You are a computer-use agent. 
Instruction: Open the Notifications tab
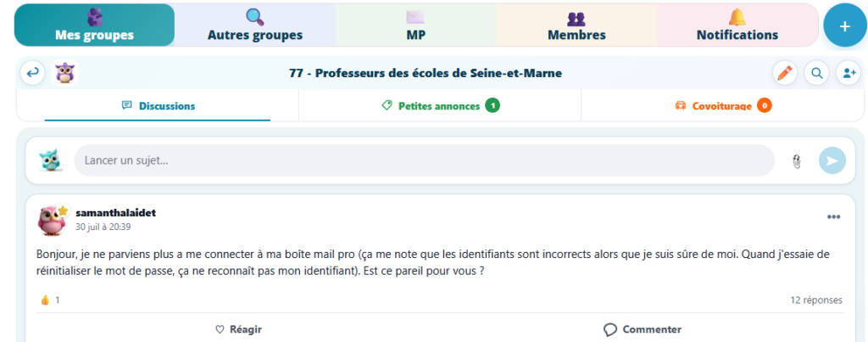coord(737,25)
